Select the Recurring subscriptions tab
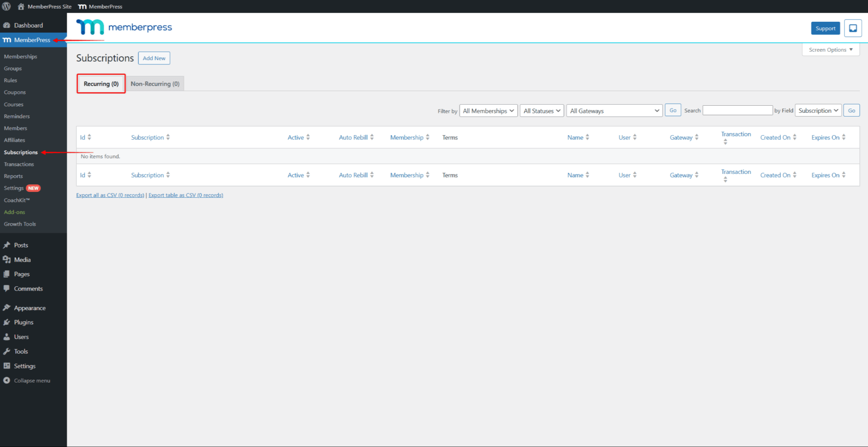Image resolution: width=868 pixels, height=447 pixels. (x=100, y=83)
